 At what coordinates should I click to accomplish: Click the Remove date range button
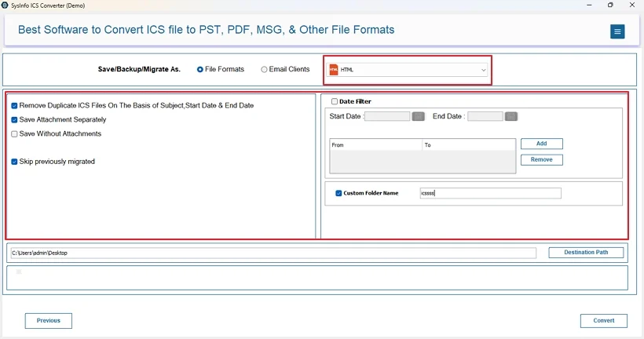(542, 159)
